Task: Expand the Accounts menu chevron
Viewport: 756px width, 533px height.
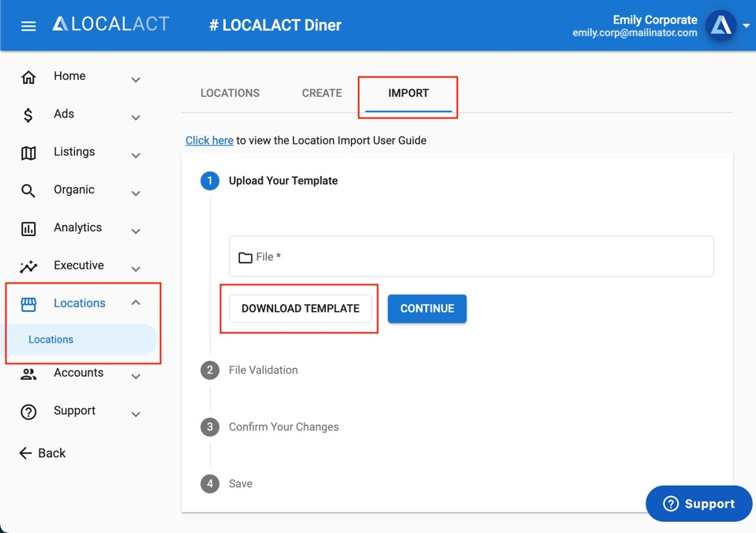Action: click(x=136, y=376)
